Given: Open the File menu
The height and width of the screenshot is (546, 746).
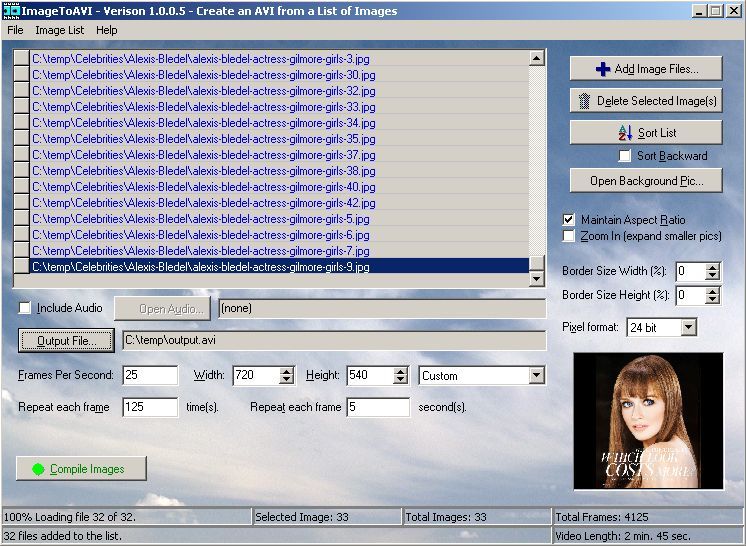Looking at the screenshot, I should tap(15, 30).
